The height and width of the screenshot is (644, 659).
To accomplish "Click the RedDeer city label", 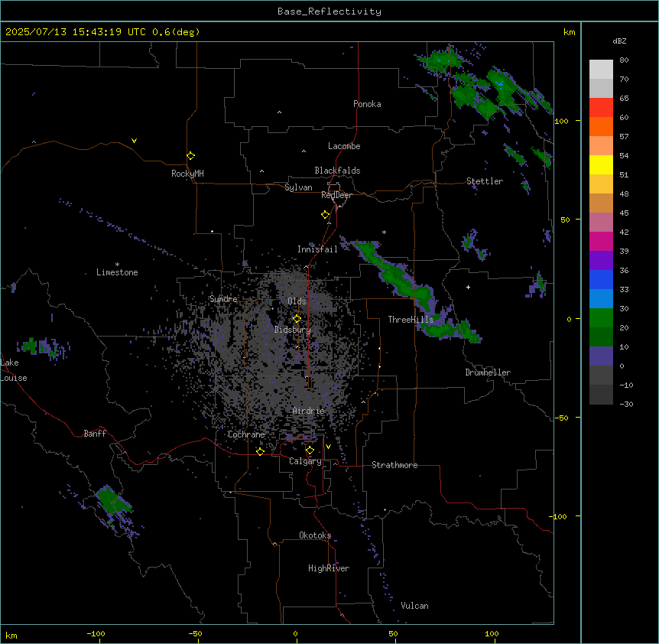I will tap(336, 195).
